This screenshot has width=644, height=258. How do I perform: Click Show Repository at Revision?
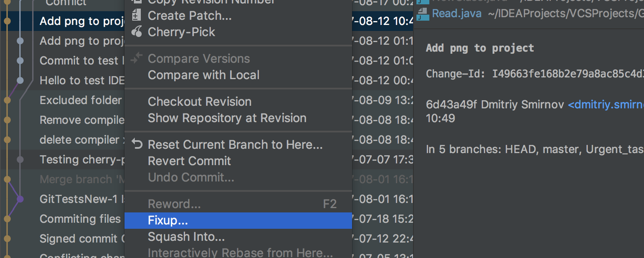click(x=227, y=118)
